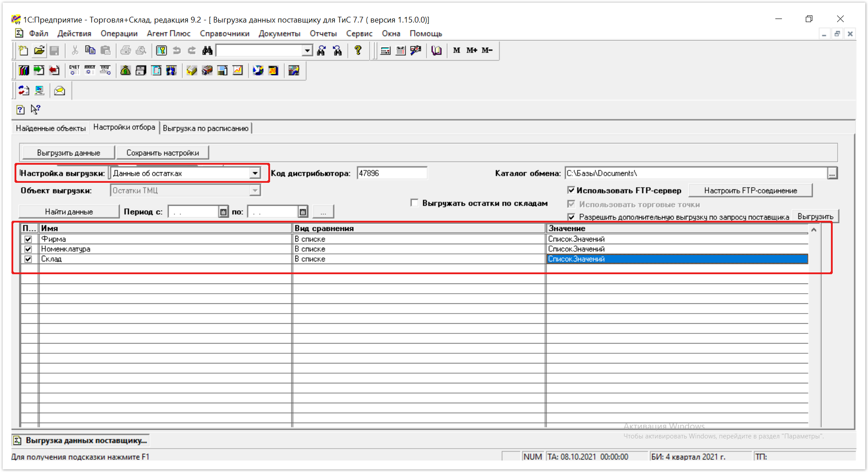Click the M+ memory add button
Viewport: 868px width, 472px height.
tap(472, 50)
